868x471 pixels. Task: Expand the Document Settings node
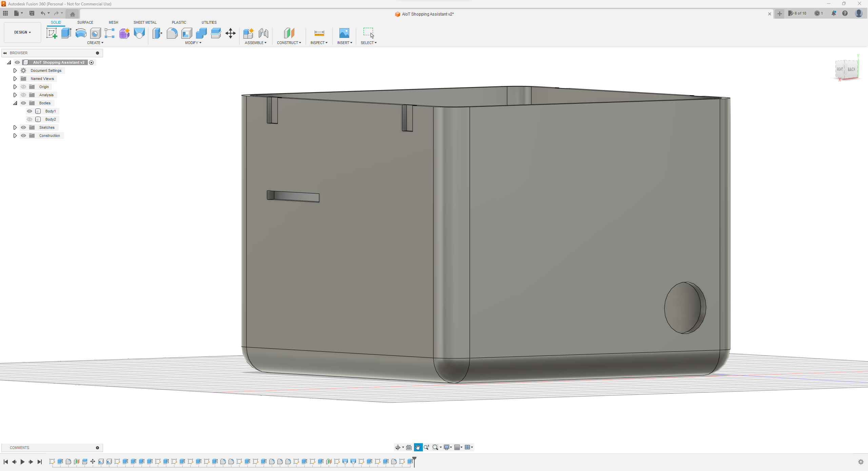[x=15, y=70]
